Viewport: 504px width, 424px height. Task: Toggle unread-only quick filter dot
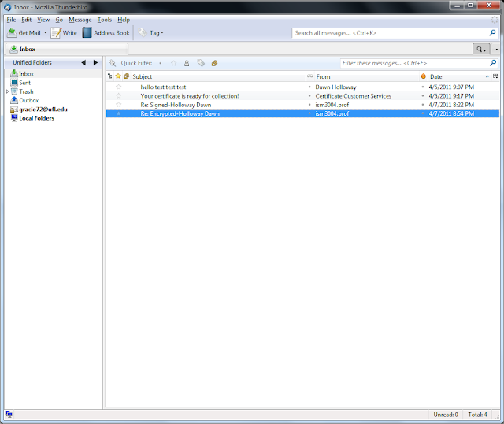(x=161, y=63)
